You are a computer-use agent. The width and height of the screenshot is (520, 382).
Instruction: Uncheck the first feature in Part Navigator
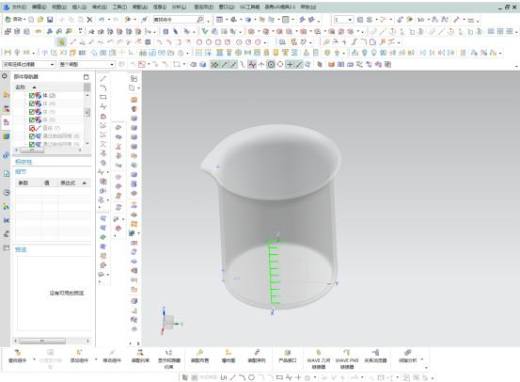click(32, 95)
